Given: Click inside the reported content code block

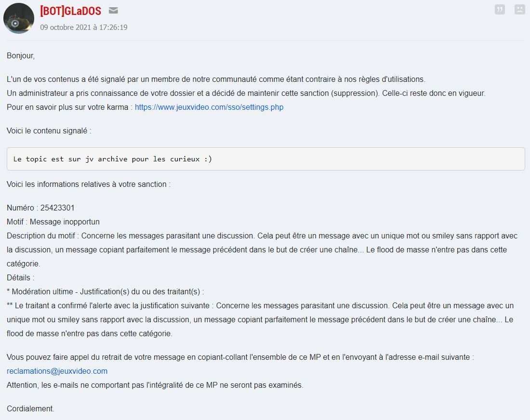Looking at the screenshot, I should click(x=265, y=159).
